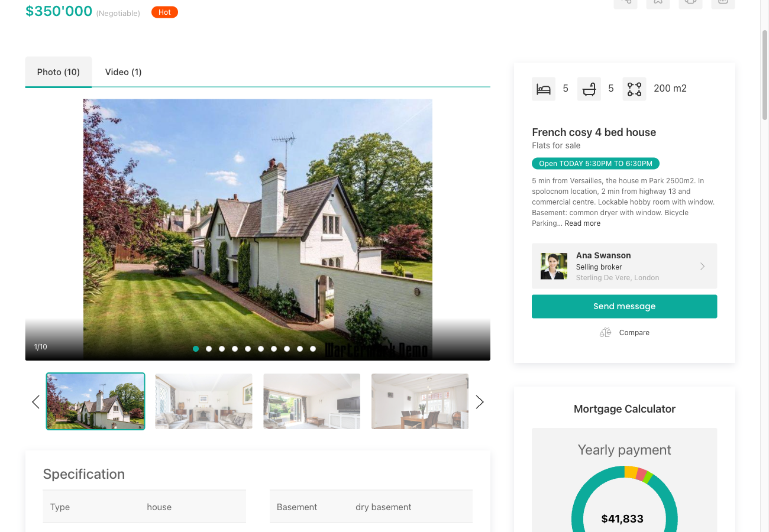Export the listing as PDF

723,4
